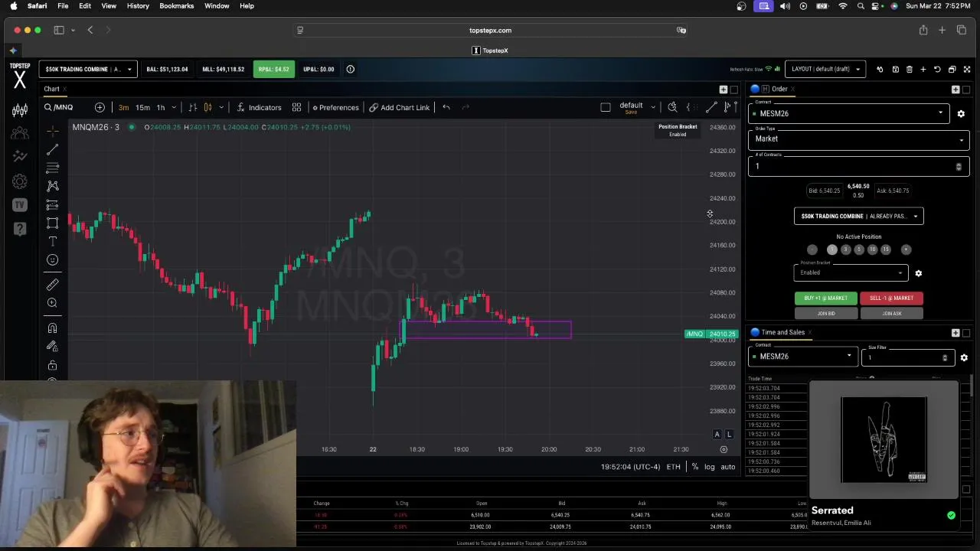Toggle the magnet snap mode
This screenshot has height=551, width=980.
click(x=52, y=328)
